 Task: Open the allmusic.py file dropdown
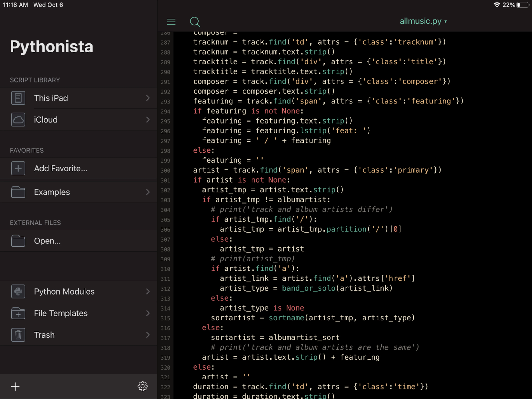[x=423, y=21]
